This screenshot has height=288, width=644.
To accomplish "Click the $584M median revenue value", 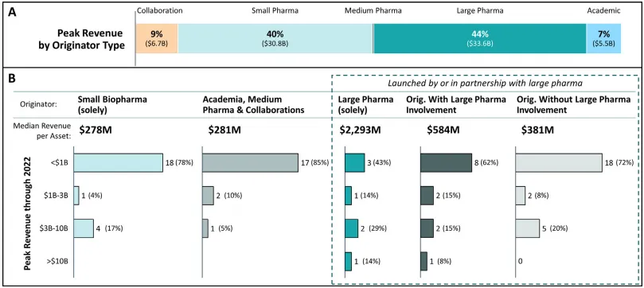I will click(x=443, y=130).
